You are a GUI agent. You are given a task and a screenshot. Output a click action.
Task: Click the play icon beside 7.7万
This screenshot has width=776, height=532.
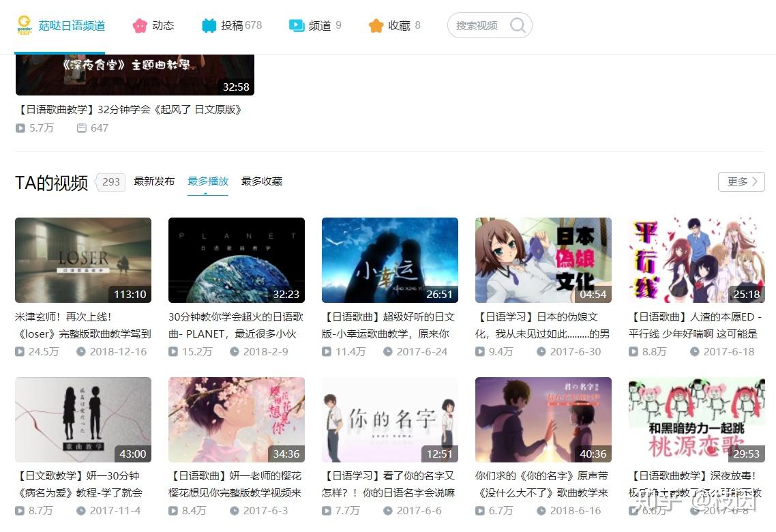326,511
